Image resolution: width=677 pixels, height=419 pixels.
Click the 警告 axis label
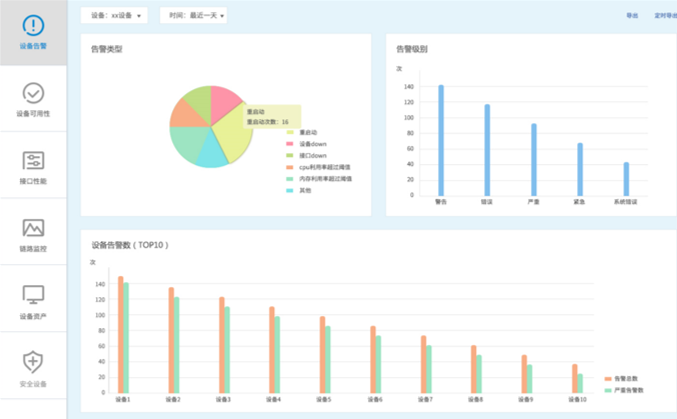coord(441,202)
